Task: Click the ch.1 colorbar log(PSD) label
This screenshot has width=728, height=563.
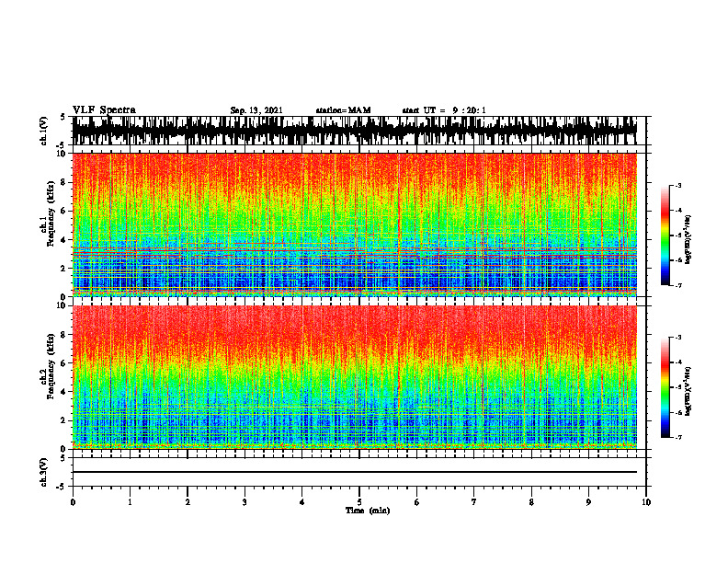Action: point(688,240)
